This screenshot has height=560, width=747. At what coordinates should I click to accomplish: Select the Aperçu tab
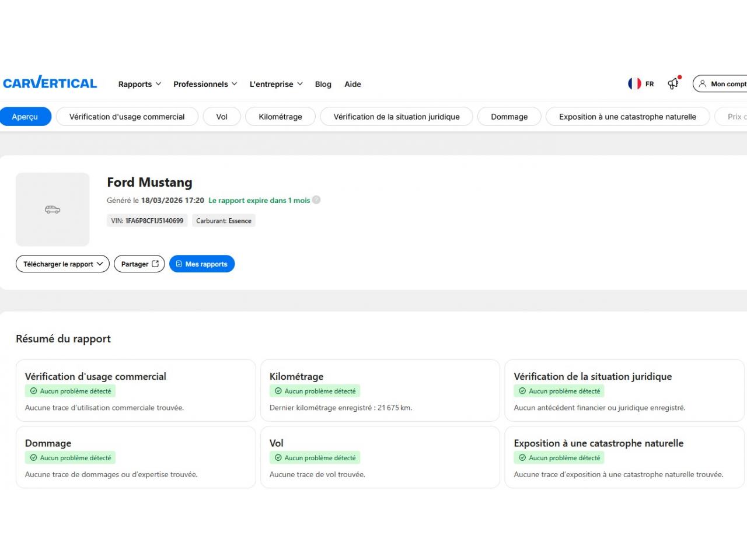coord(25,117)
